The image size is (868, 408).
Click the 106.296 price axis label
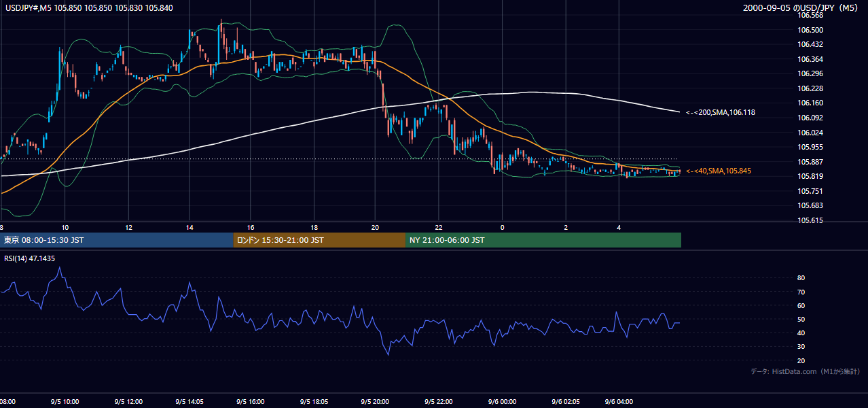[x=810, y=73]
